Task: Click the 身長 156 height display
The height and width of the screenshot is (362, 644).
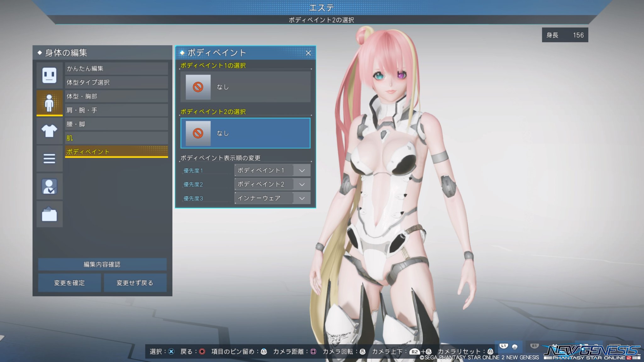Action: coord(565,35)
